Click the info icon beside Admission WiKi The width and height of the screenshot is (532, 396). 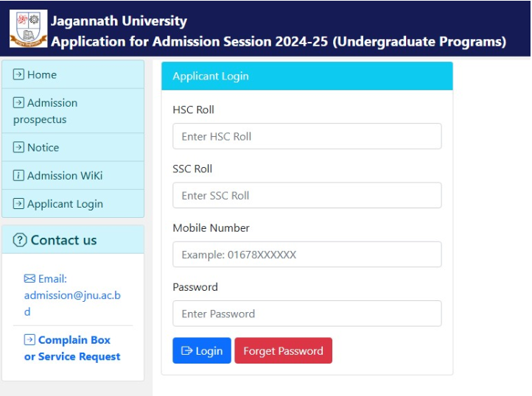(18, 175)
